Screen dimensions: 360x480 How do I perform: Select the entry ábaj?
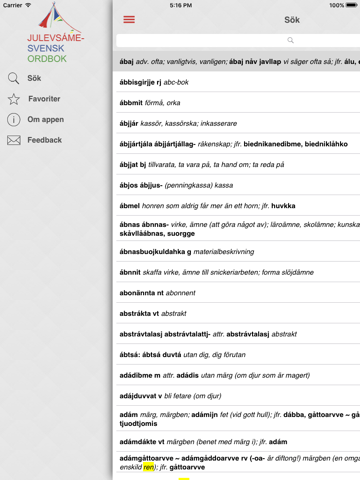point(237,61)
